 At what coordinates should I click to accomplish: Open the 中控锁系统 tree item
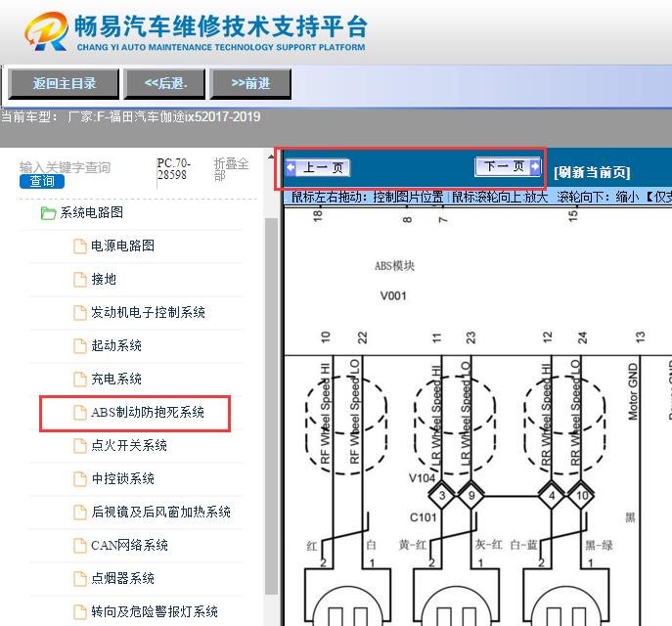click(122, 478)
